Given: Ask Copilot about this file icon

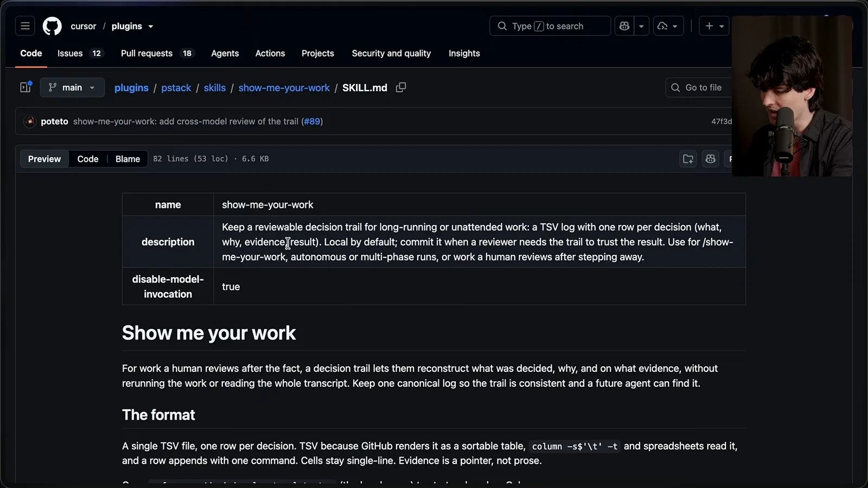Looking at the screenshot, I should coord(711,159).
